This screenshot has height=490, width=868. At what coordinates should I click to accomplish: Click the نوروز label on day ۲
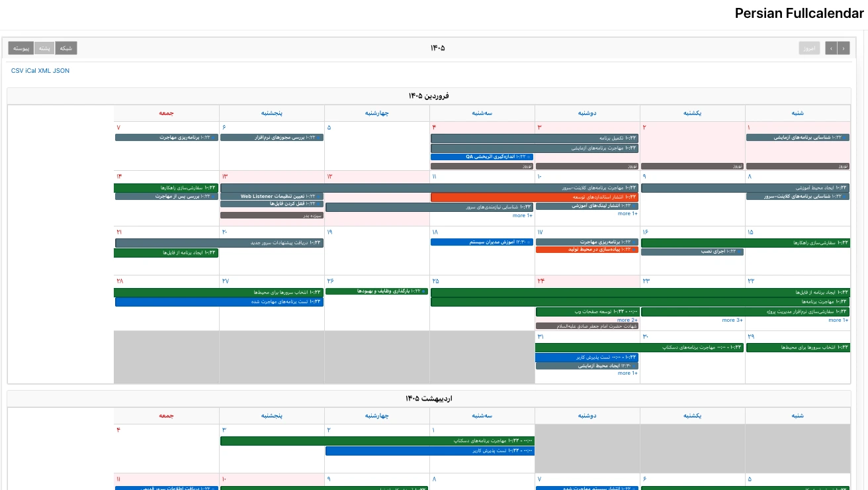click(x=692, y=166)
